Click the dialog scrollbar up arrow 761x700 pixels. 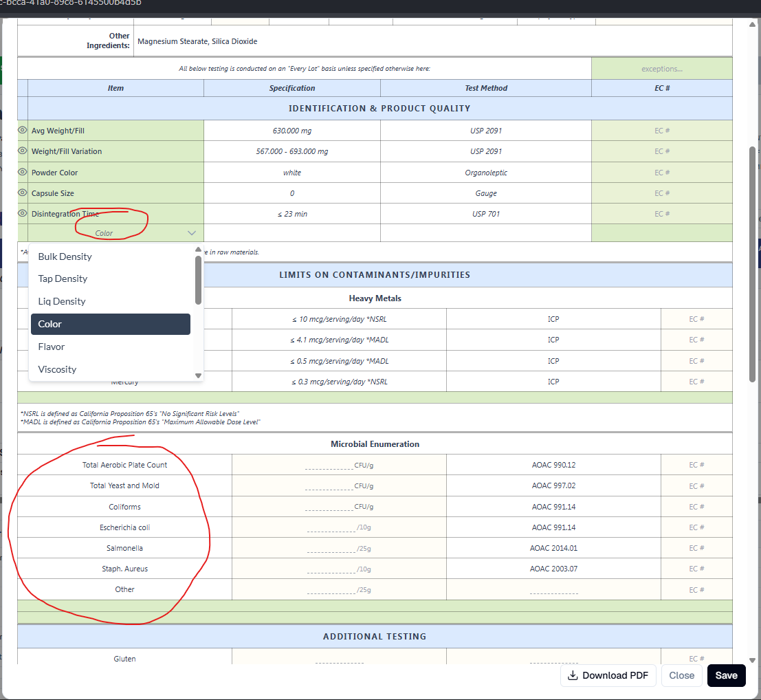click(752, 24)
